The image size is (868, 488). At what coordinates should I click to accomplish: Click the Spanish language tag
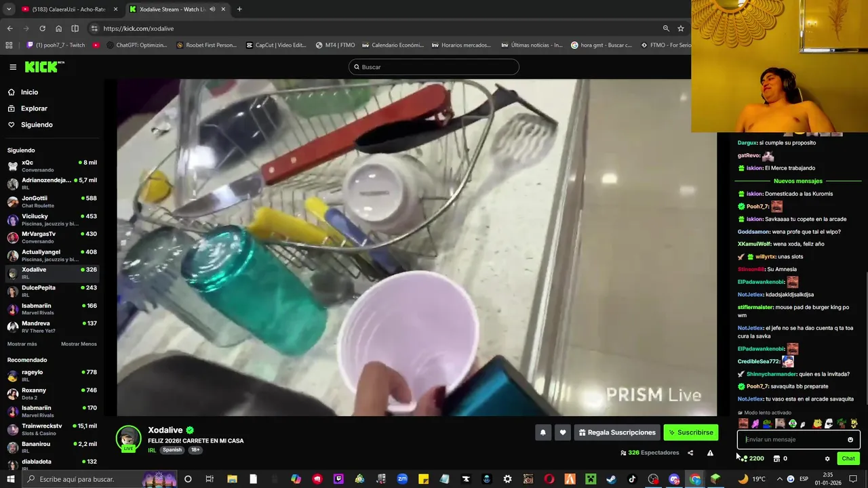coord(172,450)
